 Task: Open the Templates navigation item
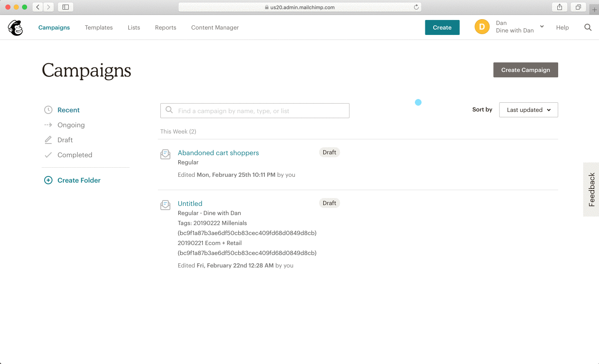[x=99, y=27]
